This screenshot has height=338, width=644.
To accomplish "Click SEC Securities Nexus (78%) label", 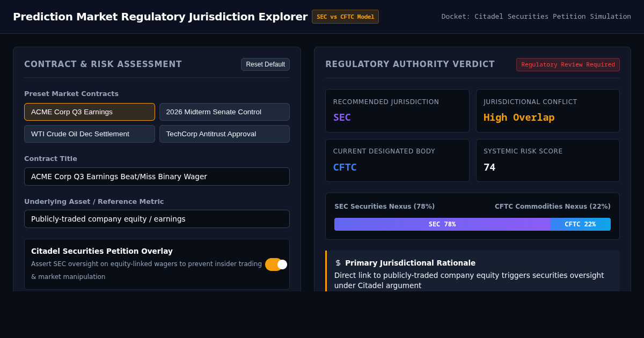I will point(384,207).
